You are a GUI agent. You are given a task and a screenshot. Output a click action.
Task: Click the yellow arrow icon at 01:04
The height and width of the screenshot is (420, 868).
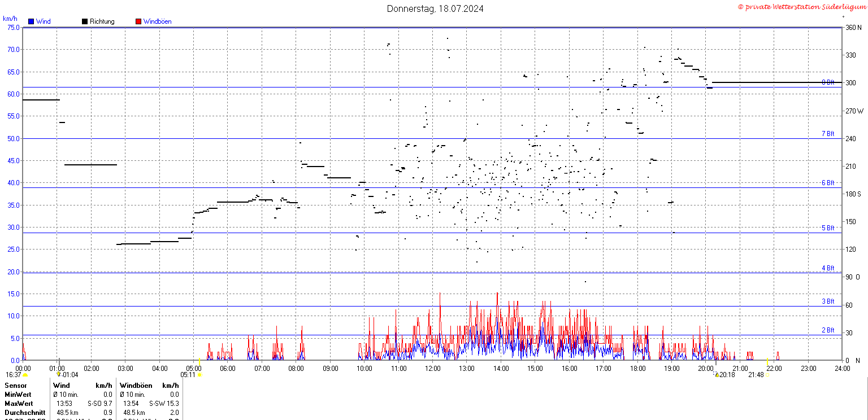click(x=58, y=374)
